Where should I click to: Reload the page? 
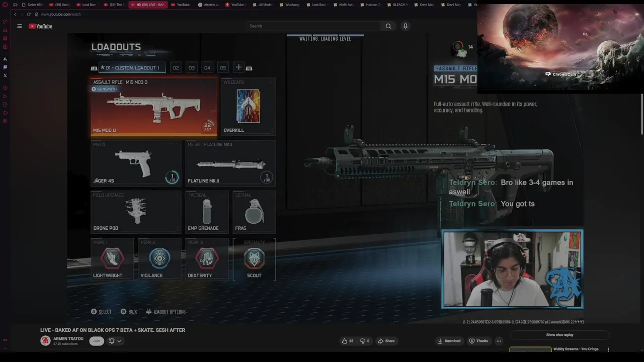click(x=29, y=14)
